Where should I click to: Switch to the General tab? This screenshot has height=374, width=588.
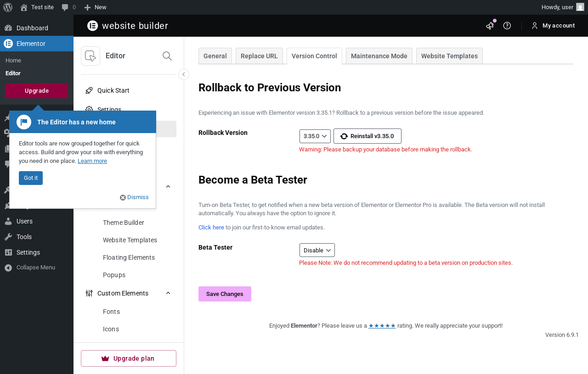point(215,56)
